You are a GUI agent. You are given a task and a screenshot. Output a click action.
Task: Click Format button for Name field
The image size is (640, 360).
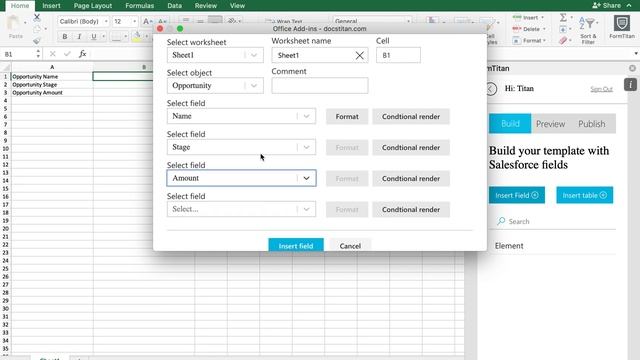(347, 116)
